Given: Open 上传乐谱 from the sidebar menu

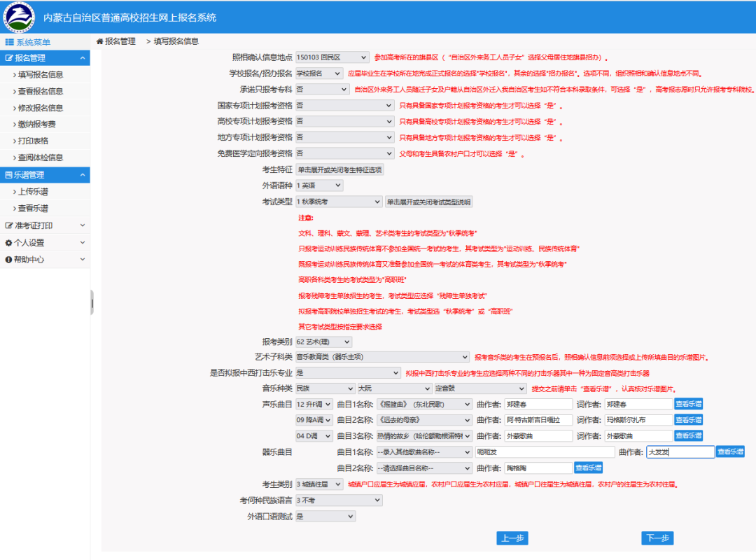Looking at the screenshot, I should (x=33, y=192).
